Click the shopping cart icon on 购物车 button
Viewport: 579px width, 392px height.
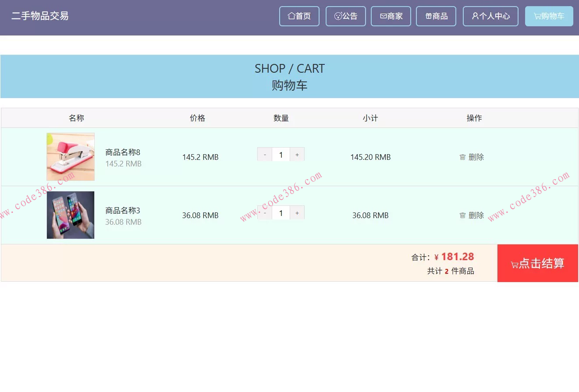click(x=537, y=16)
